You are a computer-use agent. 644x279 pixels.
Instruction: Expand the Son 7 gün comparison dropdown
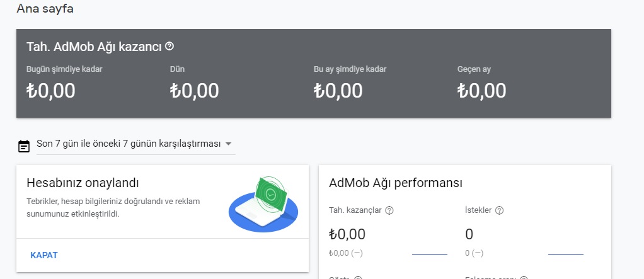pyautogui.click(x=136, y=144)
